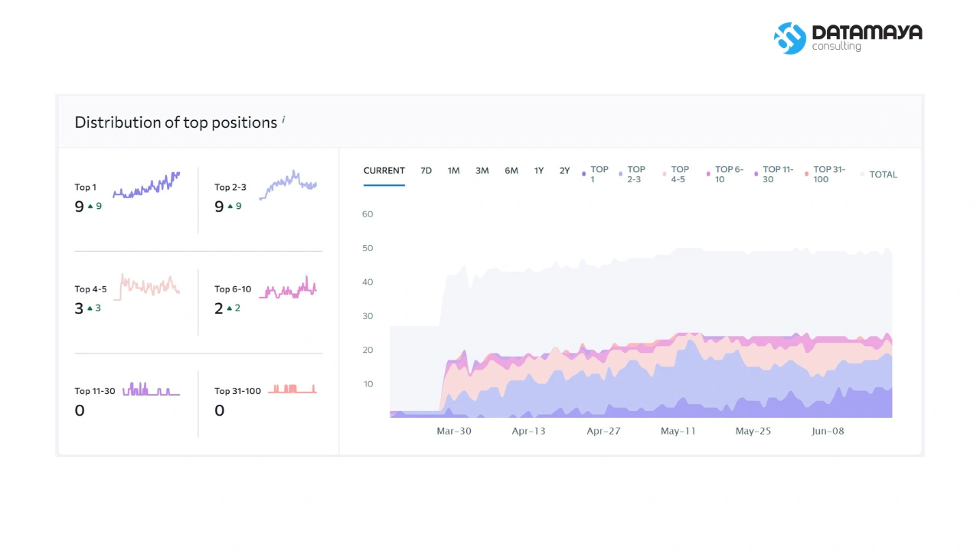The image size is (980, 551).
Task: Select the Top 6-10 sparkline chart
Action: pos(288,289)
